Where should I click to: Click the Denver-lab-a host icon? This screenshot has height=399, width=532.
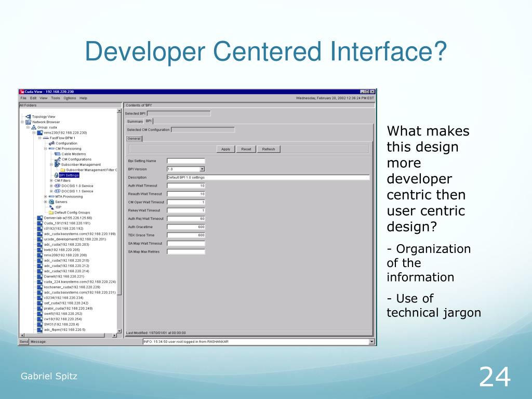[x=39, y=218]
